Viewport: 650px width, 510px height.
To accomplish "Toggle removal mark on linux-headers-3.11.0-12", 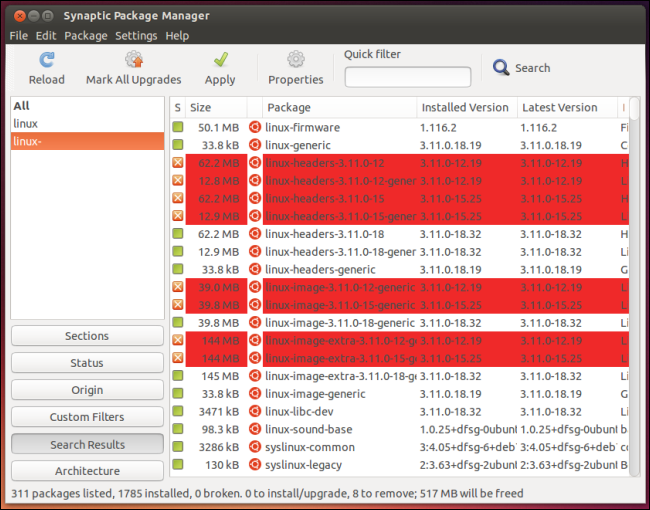I will [x=178, y=163].
